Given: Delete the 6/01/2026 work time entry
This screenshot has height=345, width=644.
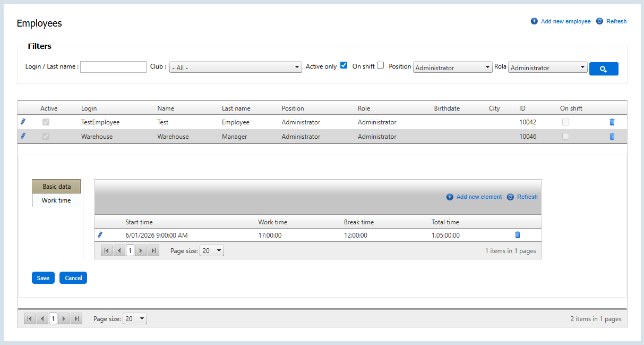Looking at the screenshot, I should (x=518, y=234).
